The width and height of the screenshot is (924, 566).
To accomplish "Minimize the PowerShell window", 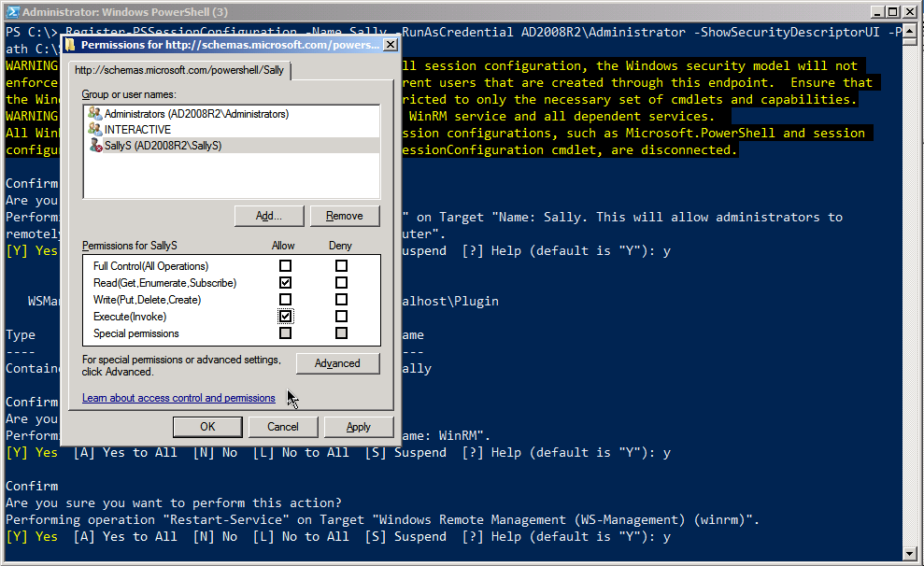I will (876, 12).
